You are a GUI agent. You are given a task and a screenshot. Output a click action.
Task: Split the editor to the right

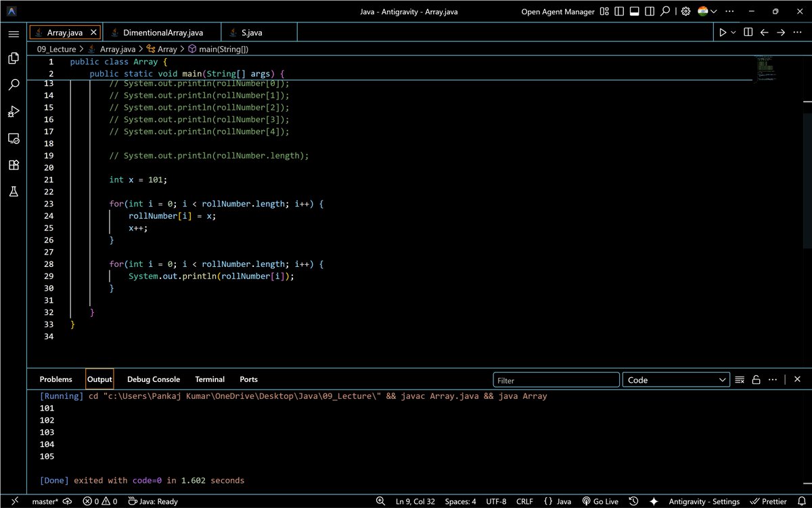pos(748,33)
